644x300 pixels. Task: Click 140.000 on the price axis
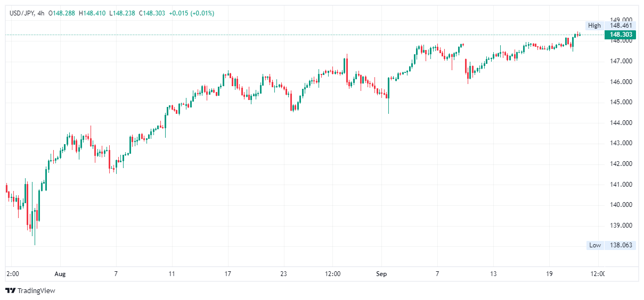621,205
